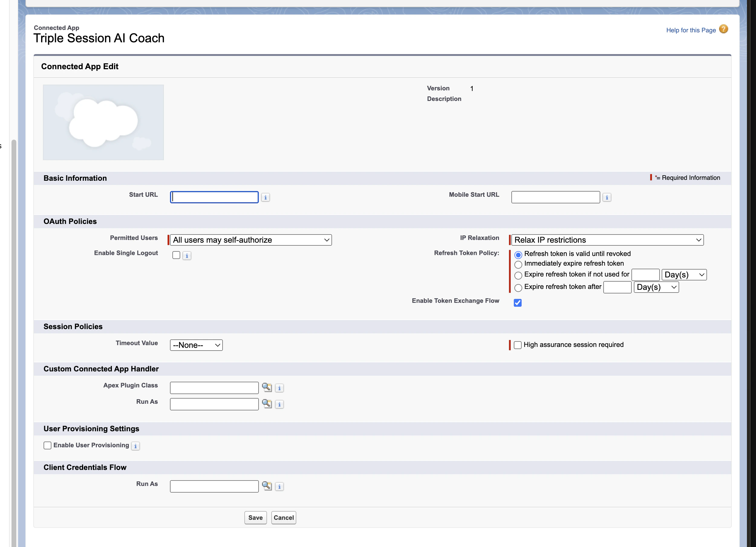Open lookup for Client Credentials Run As
The height and width of the screenshot is (547, 756).
(267, 486)
